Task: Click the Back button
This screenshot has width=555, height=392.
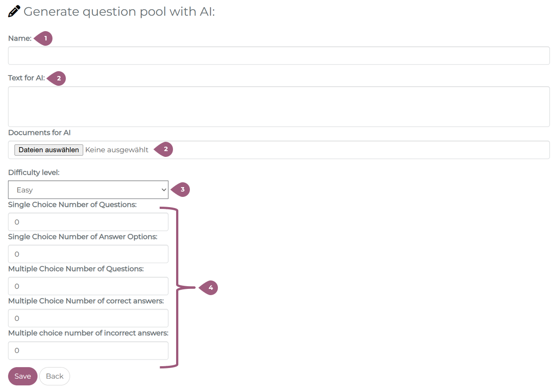Action: (x=55, y=376)
